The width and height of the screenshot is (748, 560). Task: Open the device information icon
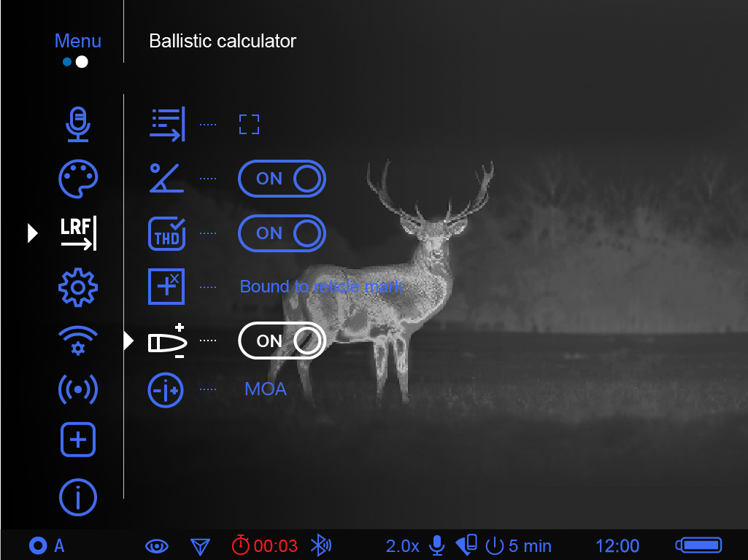coord(78,497)
